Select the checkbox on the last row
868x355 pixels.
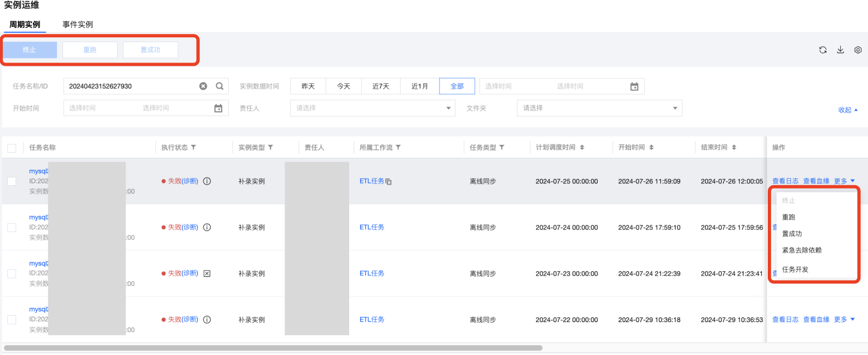tap(11, 319)
